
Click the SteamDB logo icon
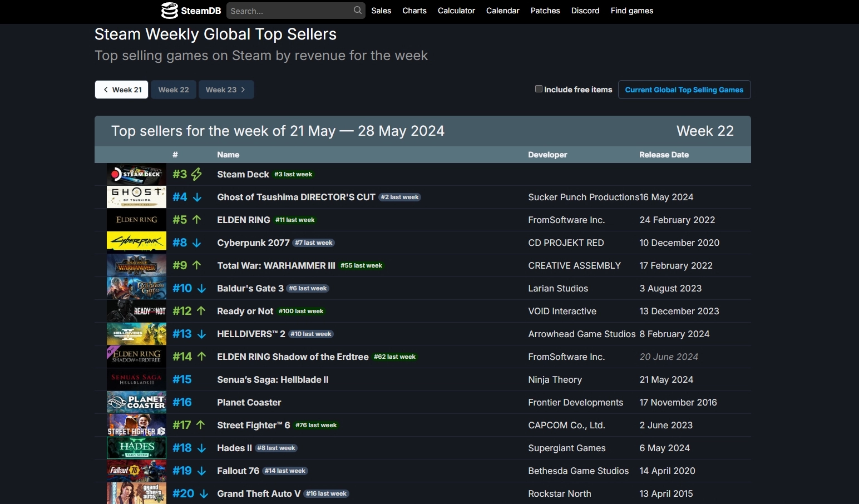(169, 11)
